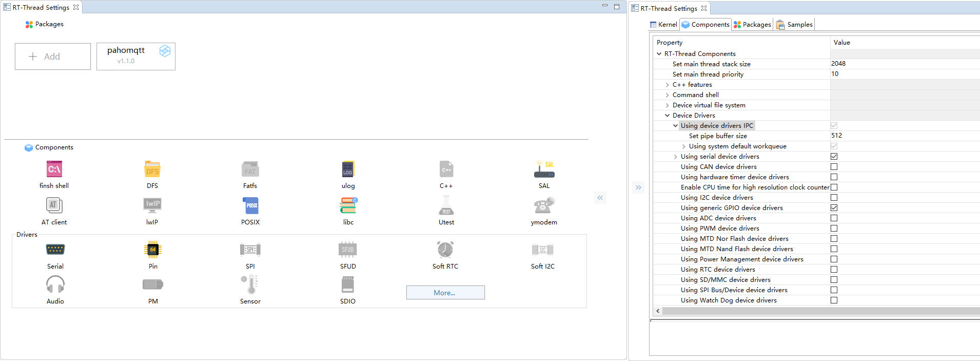980x361 pixels.
Task: Enable Using CAN device drivers
Action: [834, 166]
